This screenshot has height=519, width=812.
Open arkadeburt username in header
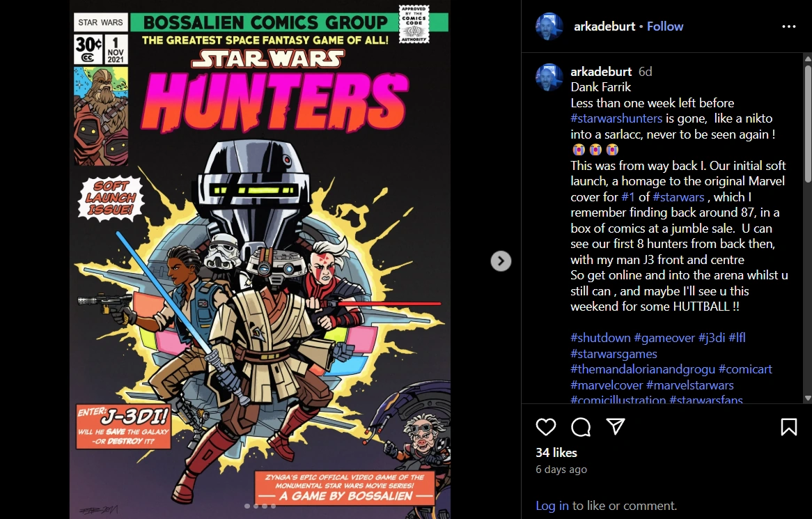pos(604,26)
